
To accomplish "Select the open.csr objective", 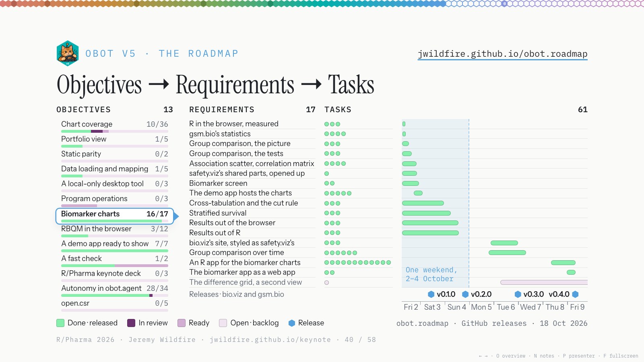I will [114, 305].
